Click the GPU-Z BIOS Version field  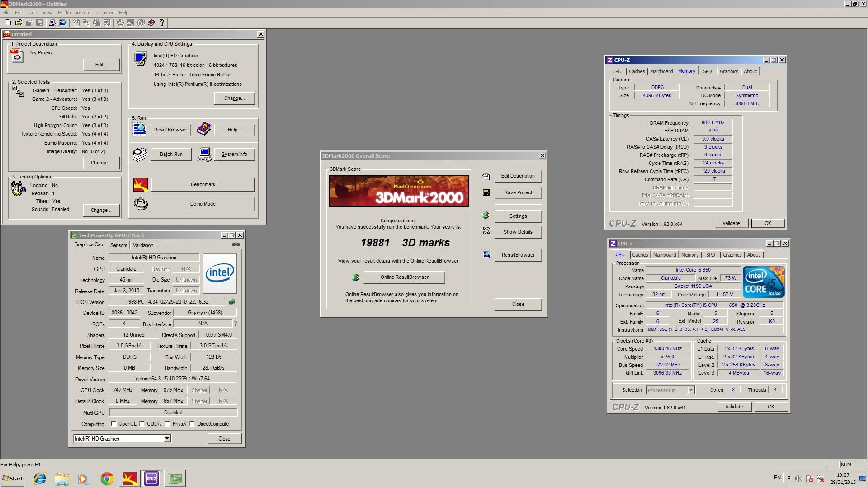pyautogui.click(x=167, y=302)
